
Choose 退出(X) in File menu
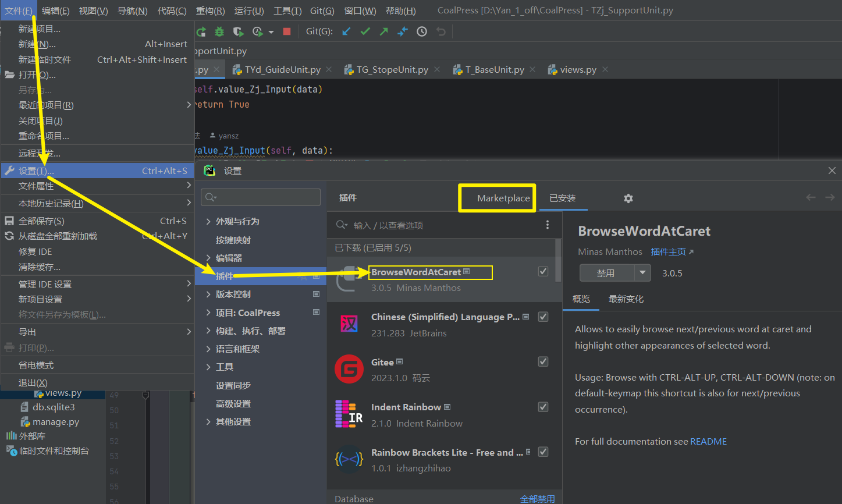pyautogui.click(x=97, y=382)
